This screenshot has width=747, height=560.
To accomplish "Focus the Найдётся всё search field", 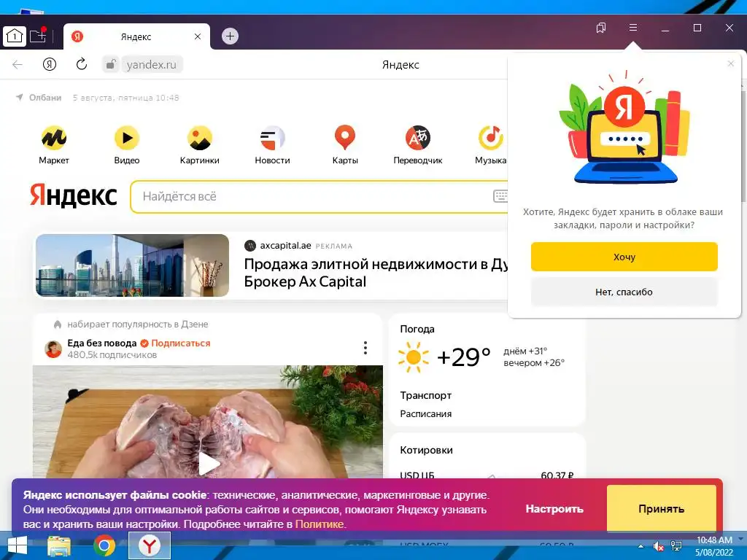I will 320,196.
